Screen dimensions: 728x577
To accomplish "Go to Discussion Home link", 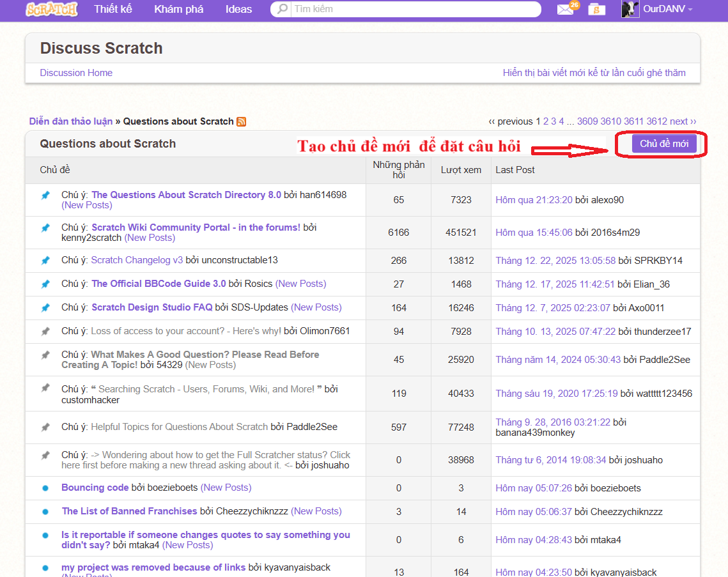I will (x=76, y=73).
